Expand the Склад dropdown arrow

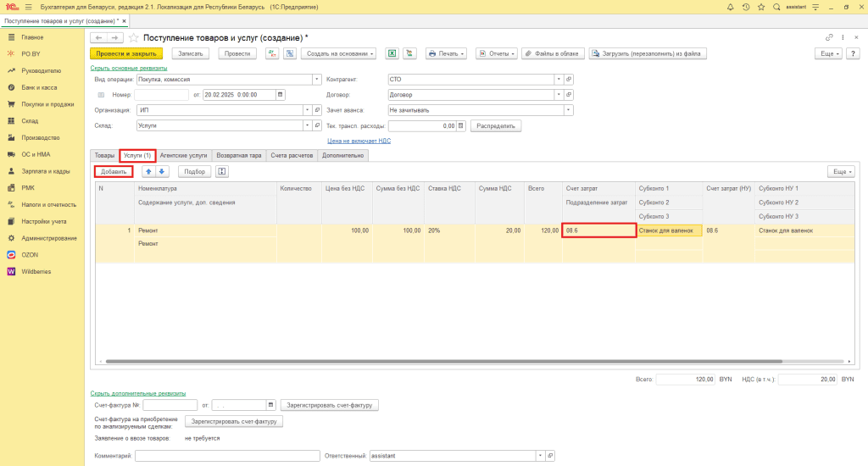point(307,125)
